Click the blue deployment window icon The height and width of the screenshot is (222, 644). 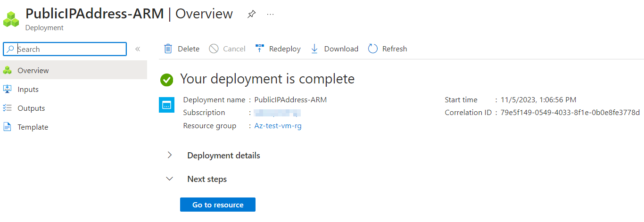click(166, 105)
